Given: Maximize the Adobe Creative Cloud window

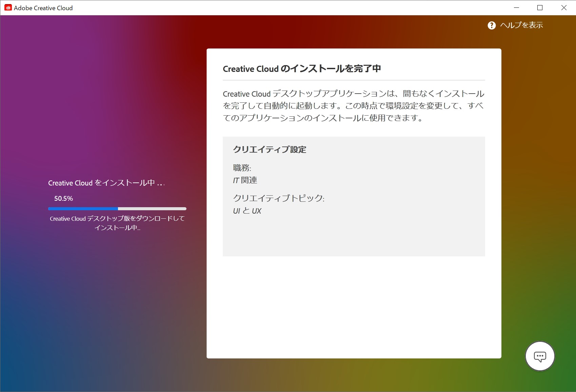Looking at the screenshot, I should click(540, 7).
